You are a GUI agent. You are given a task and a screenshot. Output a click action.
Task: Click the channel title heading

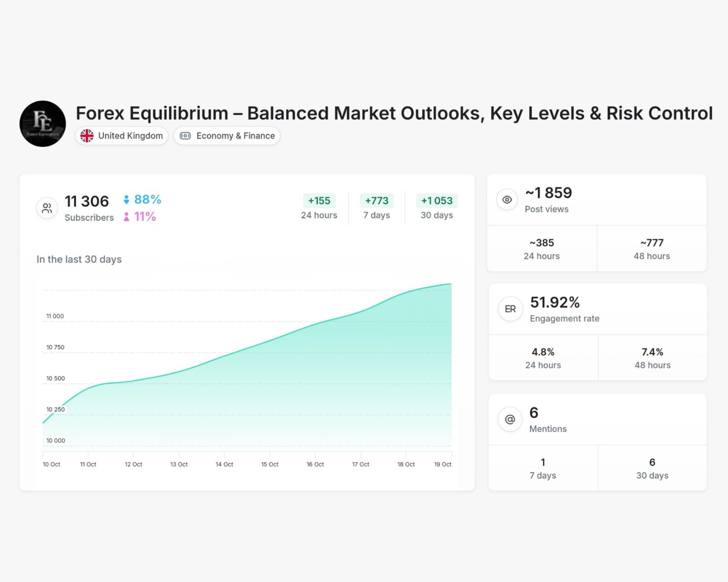394,113
